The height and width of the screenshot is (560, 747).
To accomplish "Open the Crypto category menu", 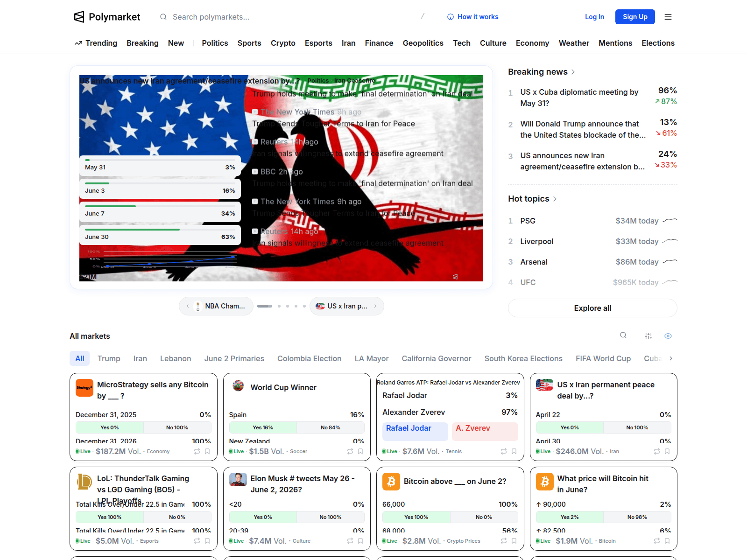I will (x=283, y=43).
